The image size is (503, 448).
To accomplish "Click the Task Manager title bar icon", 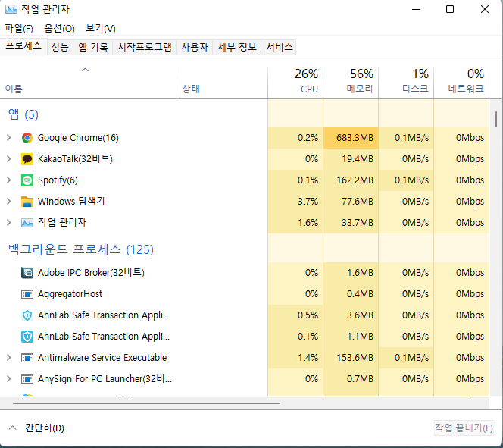I will click(11, 9).
